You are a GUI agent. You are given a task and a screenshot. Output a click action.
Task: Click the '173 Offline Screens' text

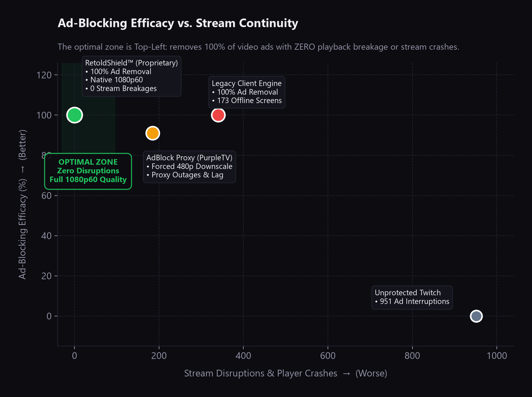pyautogui.click(x=247, y=101)
